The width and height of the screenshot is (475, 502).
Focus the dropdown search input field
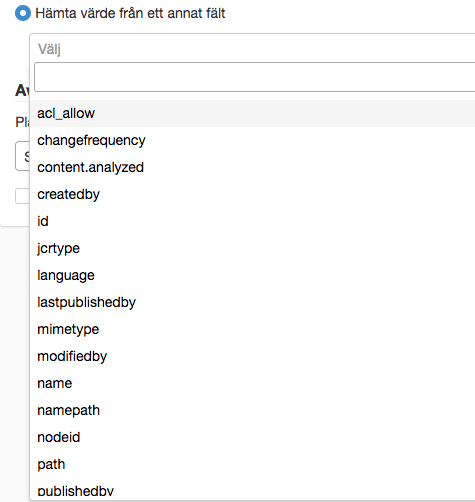(255, 77)
